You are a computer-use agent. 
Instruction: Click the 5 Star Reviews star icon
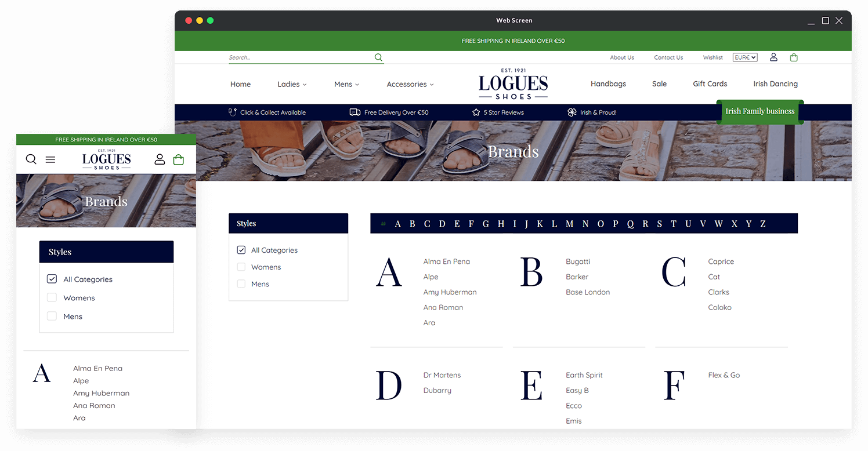point(476,112)
